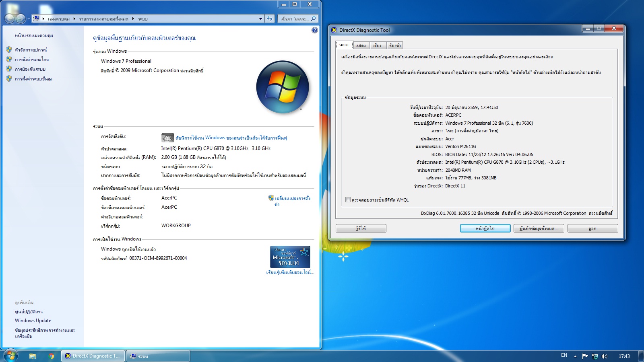Expand the arrow before ระบบ in the address bar

[133, 19]
